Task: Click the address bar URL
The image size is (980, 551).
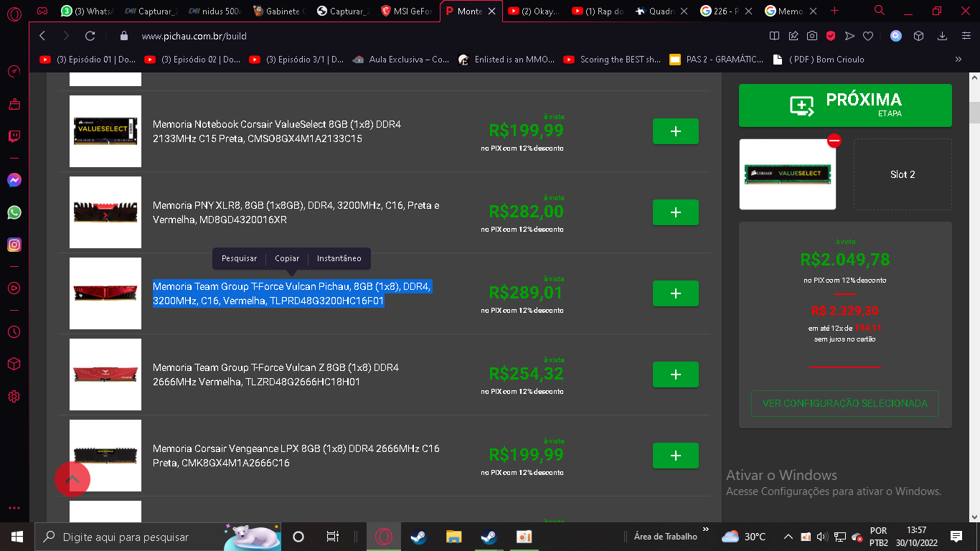Action: pyautogui.click(x=194, y=36)
